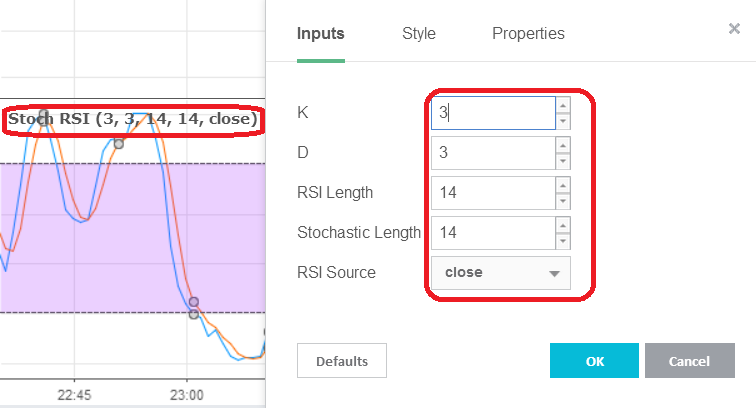Click the Defaults button
This screenshot has height=408, width=756.
342,361
